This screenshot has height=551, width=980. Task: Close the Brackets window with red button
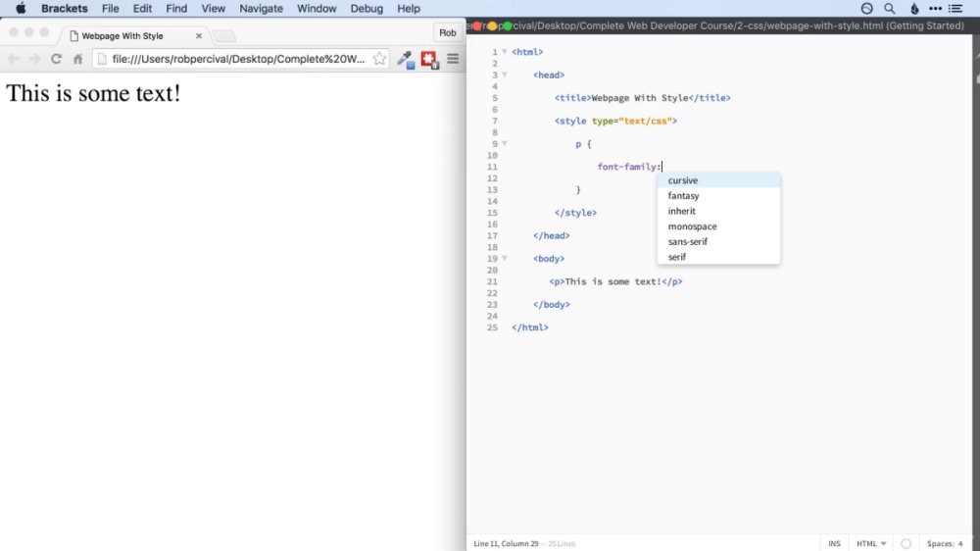[477, 26]
